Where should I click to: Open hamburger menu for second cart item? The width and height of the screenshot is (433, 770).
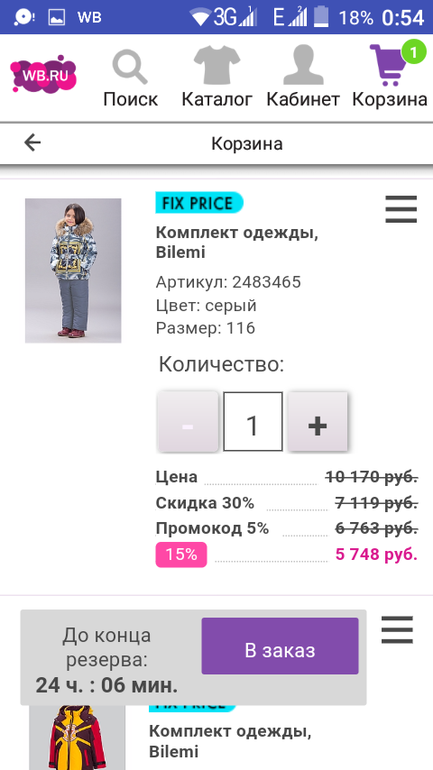pos(397,629)
